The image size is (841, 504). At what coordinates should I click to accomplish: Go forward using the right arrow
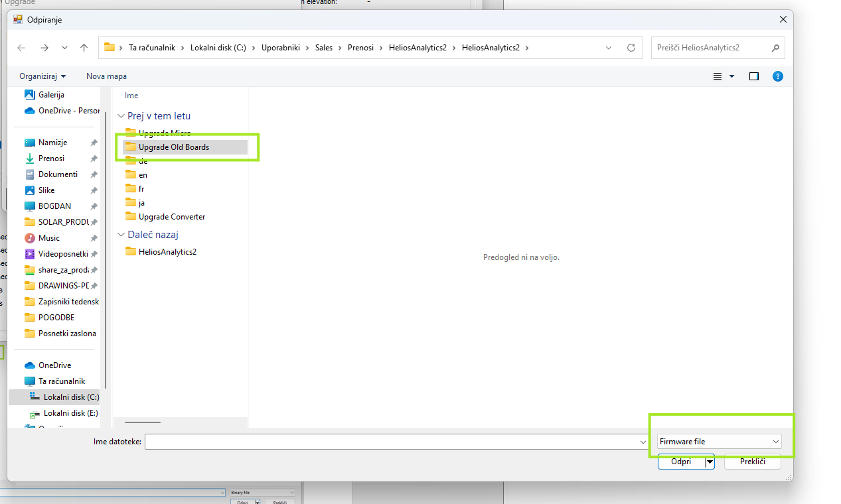tap(44, 48)
